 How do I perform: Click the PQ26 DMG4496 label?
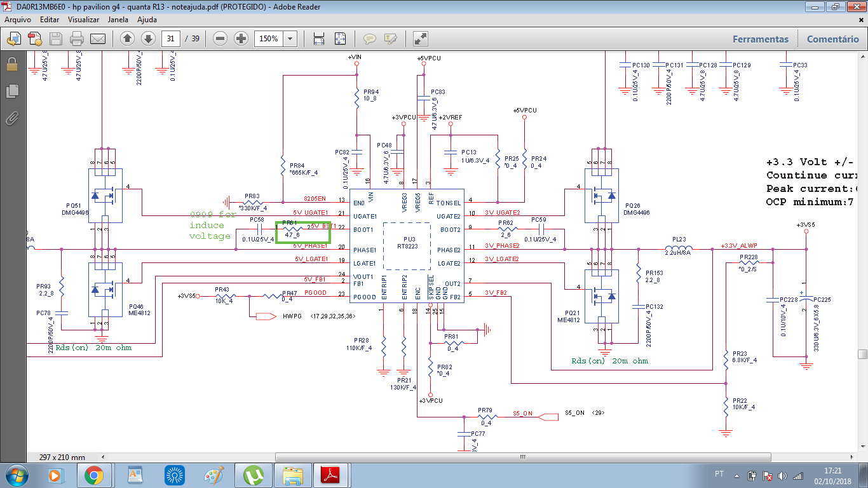pyautogui.click(x=637, y=209)
